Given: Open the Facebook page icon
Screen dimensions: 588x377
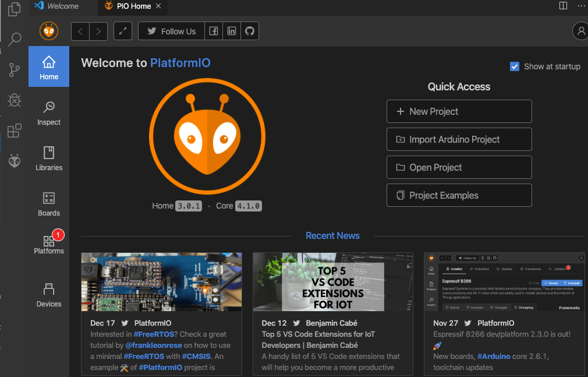Looking at the screenshot, I should pos(214,31).
